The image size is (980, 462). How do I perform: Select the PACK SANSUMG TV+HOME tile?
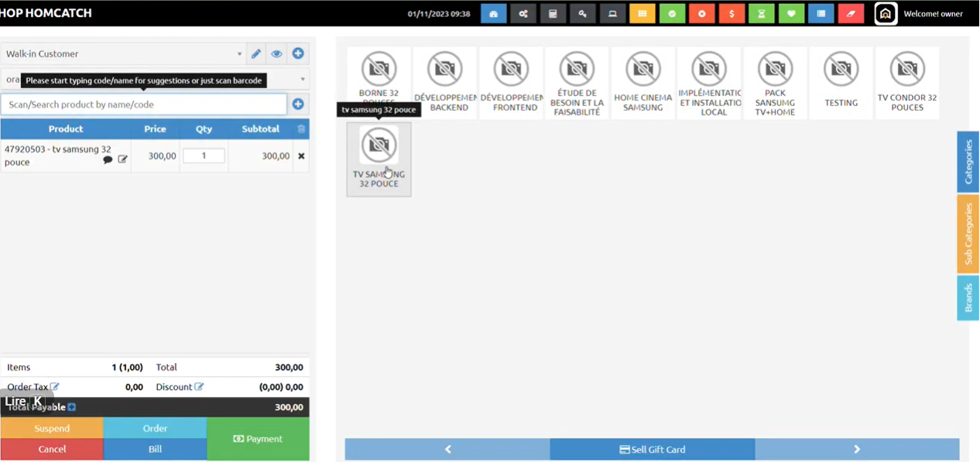[x=775, y=83]
